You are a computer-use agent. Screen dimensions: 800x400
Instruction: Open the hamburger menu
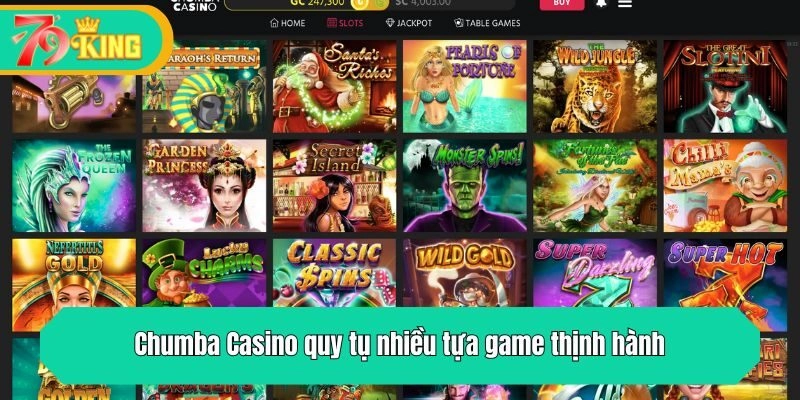coord(625,3)
